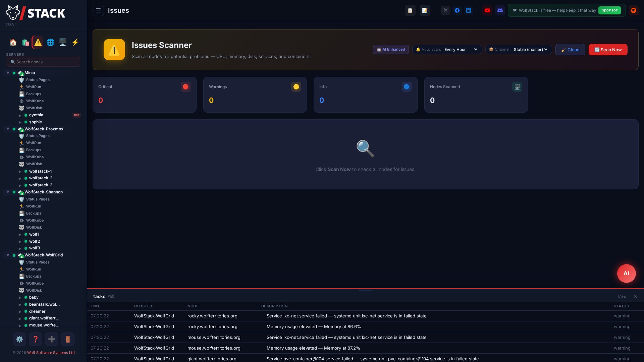The width and height of the screenshot is (644, 362).
Task: Collapse the Minio cluster tree
Action: pos(8,73)
